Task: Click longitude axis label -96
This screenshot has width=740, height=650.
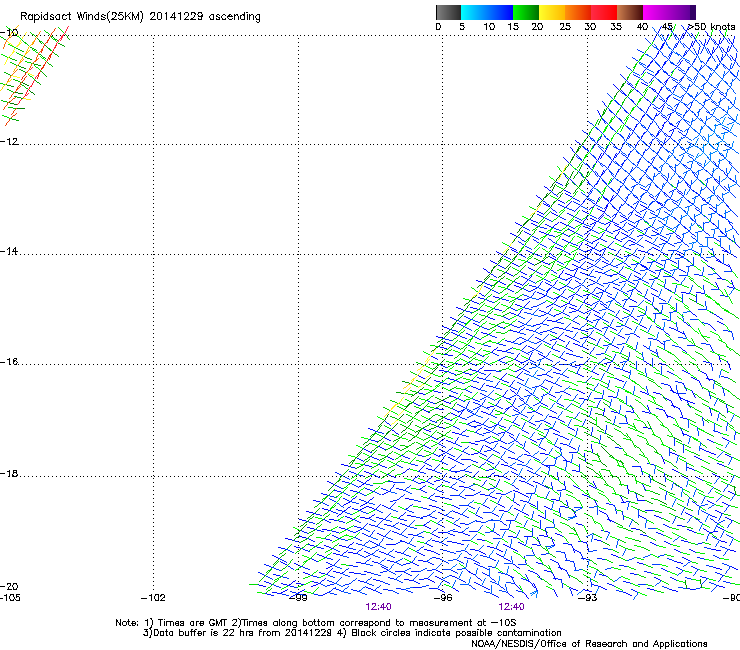Action: point(443,598)
